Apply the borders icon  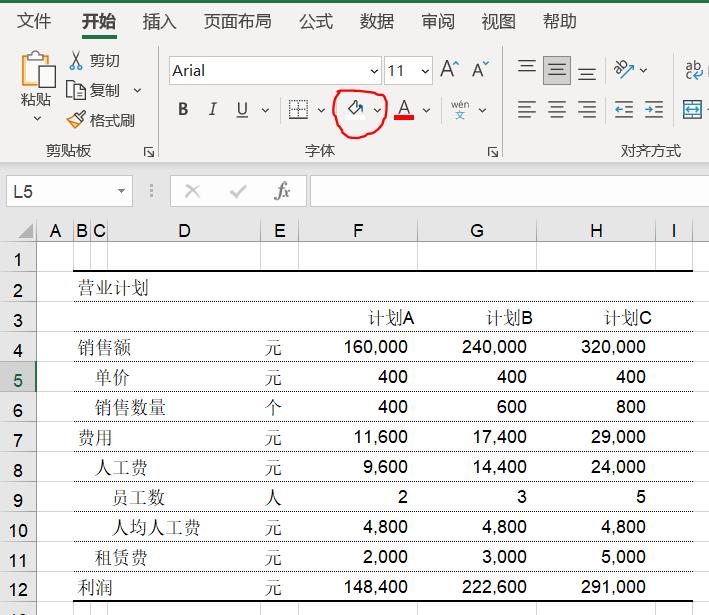[298, 109]
